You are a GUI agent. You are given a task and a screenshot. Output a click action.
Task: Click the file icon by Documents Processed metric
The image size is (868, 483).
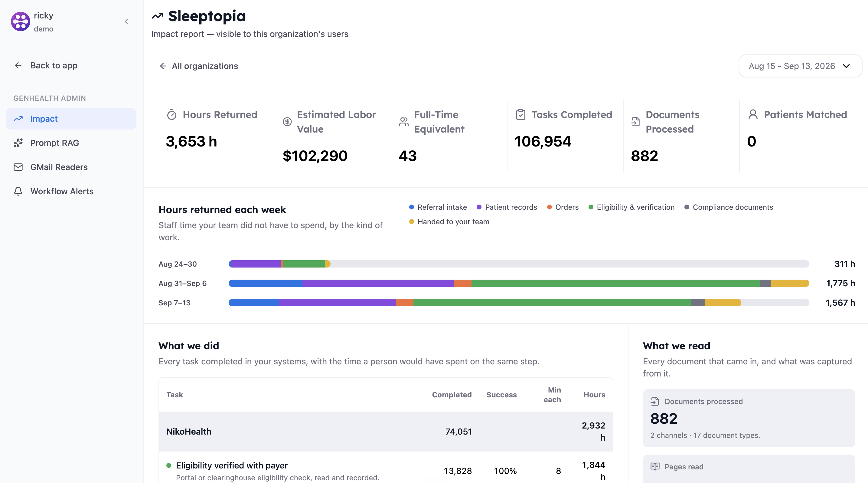(x=635, y=122)
